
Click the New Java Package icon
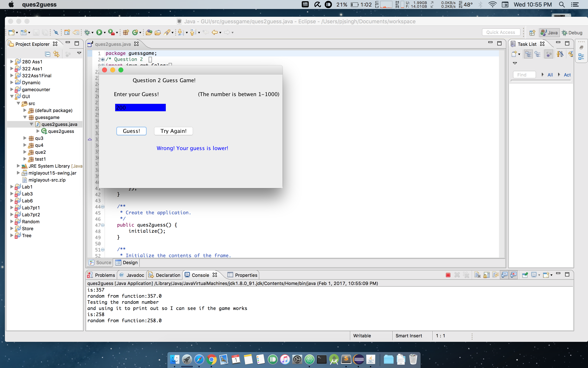126,32
